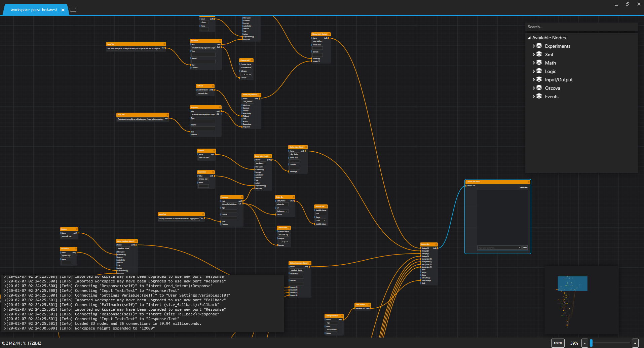The image size is (644, 348).
Task: Click the empty tab beside workspace-pizza-bot.west
Action: [x=73, y=10]
